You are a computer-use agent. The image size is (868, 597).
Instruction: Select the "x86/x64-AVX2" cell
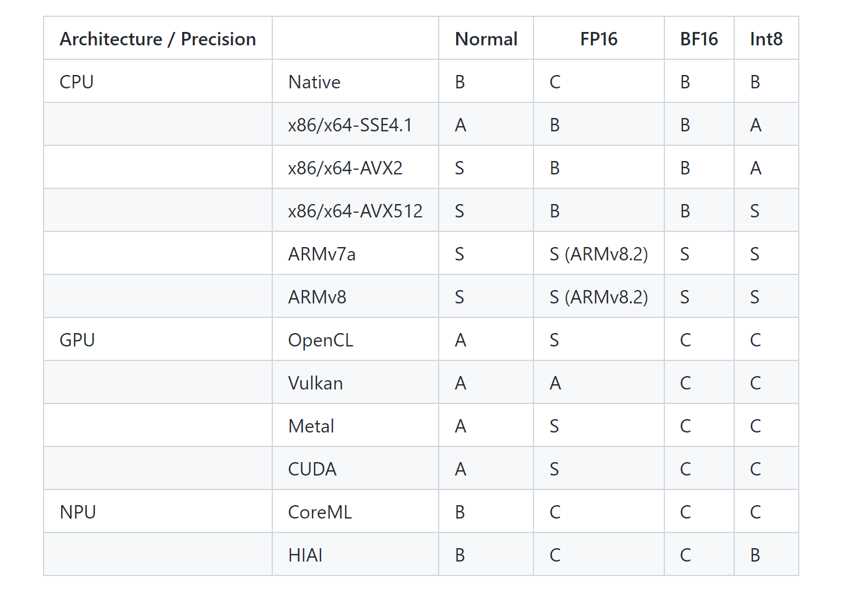tap(346, 168)
